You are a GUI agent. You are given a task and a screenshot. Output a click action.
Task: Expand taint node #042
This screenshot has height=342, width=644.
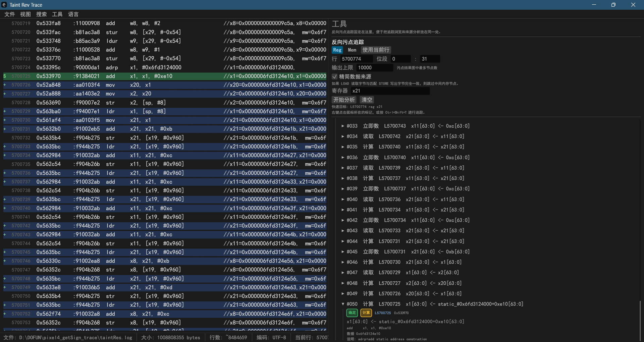point(343,220)
